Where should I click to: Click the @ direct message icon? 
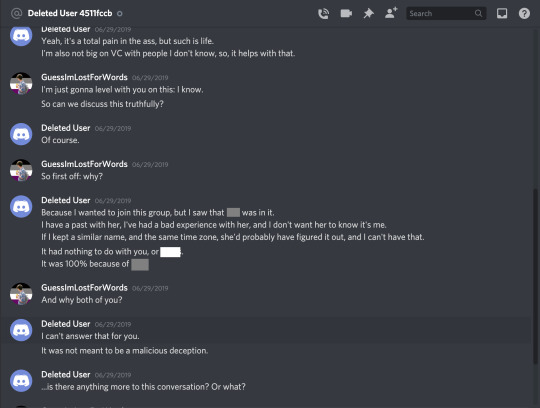(x=17, y=13)
